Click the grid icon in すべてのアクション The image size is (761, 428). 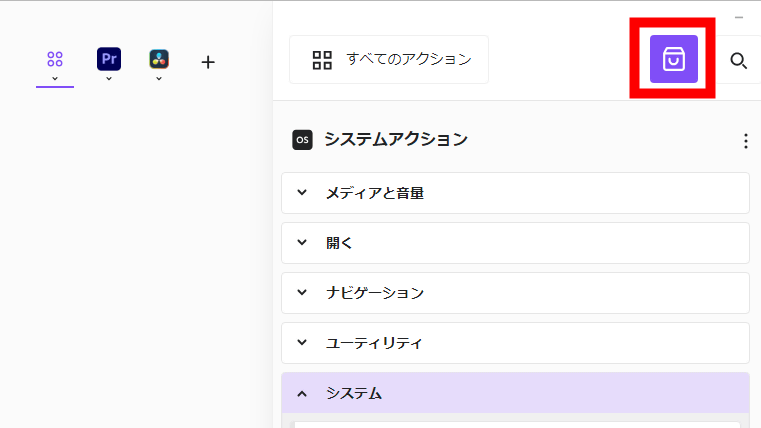[x=322, y=60]
